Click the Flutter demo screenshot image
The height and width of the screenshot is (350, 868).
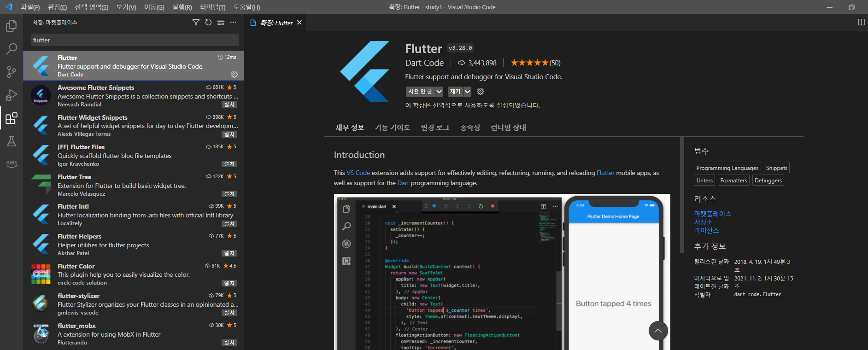[502, 272]
